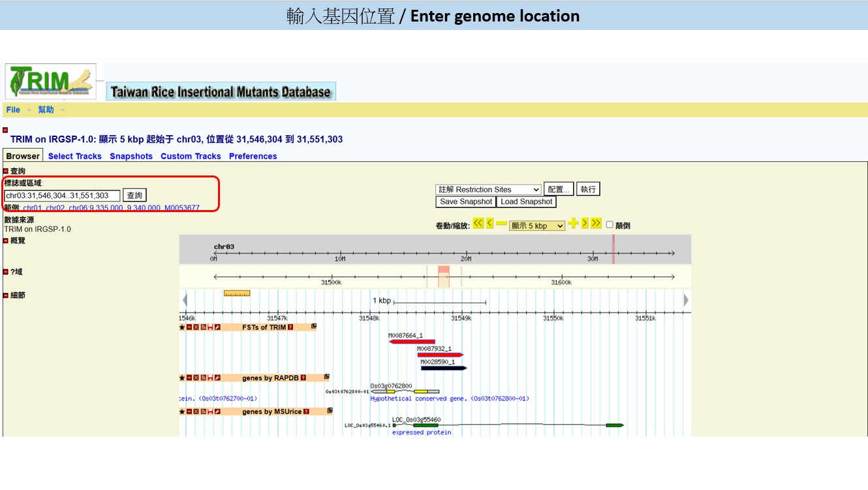Switch to the Select Tracks tab
Image resolution: width=868 pixels, height=490 pixels.
[74, 156]
